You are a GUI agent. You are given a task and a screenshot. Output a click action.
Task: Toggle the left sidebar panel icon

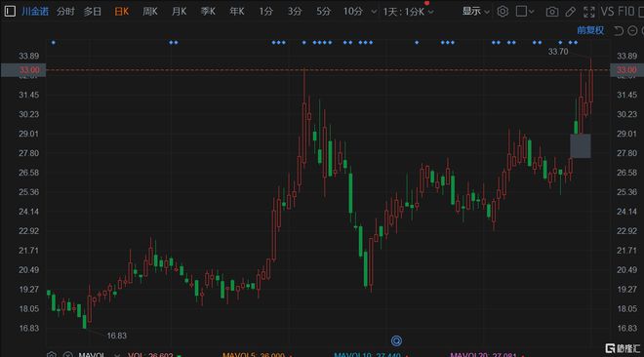point(10,12)
